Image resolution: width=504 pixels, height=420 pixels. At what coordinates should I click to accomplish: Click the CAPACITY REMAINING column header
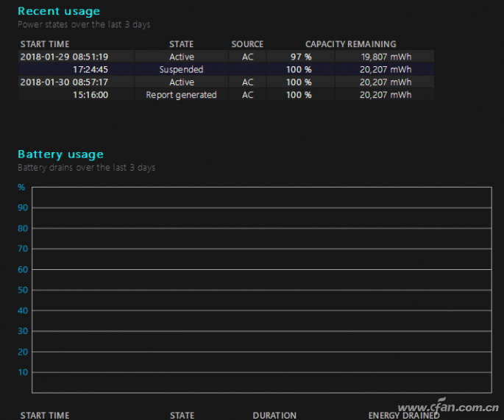350,44
